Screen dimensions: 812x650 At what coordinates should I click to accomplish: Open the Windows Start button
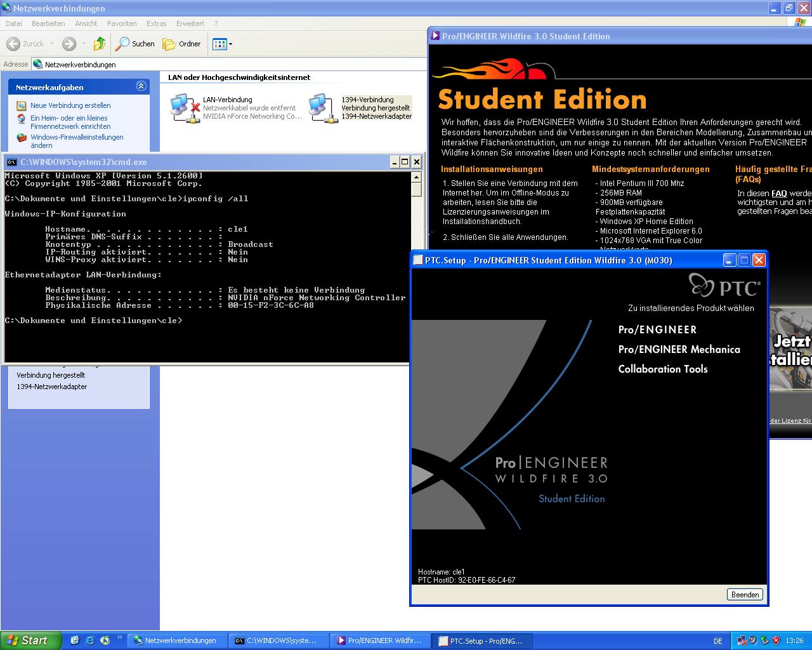coord(31,640)
